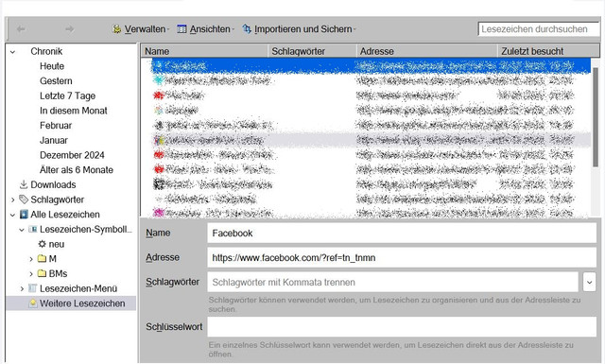
Task: Select Gestern in the history tree
Action: (56, 81)
